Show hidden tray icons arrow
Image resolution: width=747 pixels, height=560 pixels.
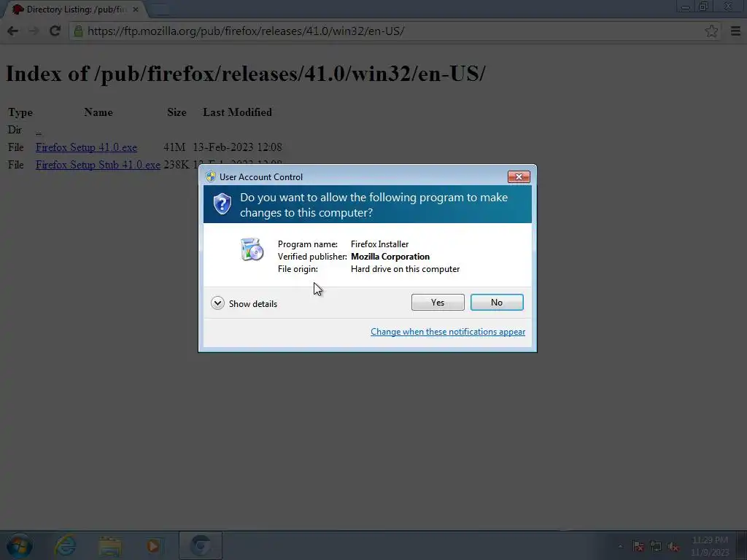point(620,546)
